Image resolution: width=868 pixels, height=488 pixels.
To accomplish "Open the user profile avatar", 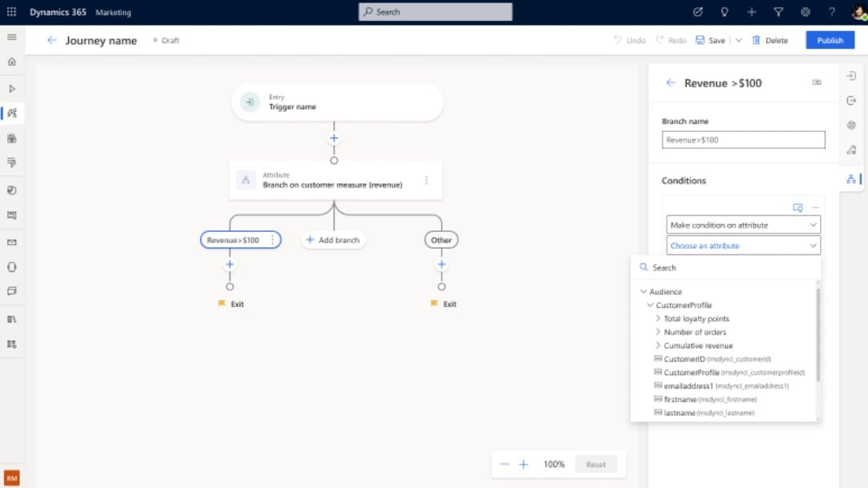I will [858, 12].
